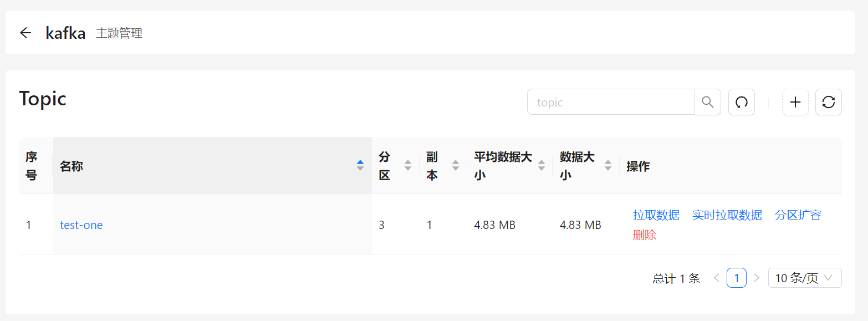Sort 数据大小 column with its arrows

[x=608, y=165]
